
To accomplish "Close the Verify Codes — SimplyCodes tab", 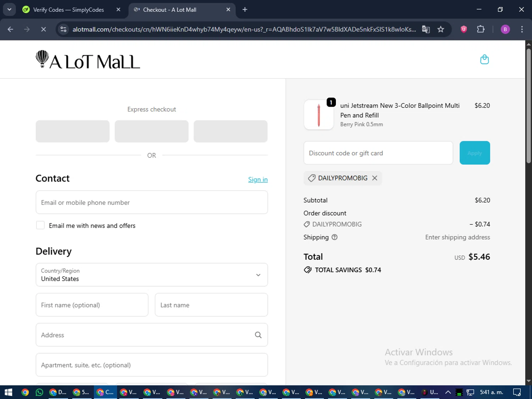I will (118, 10).
